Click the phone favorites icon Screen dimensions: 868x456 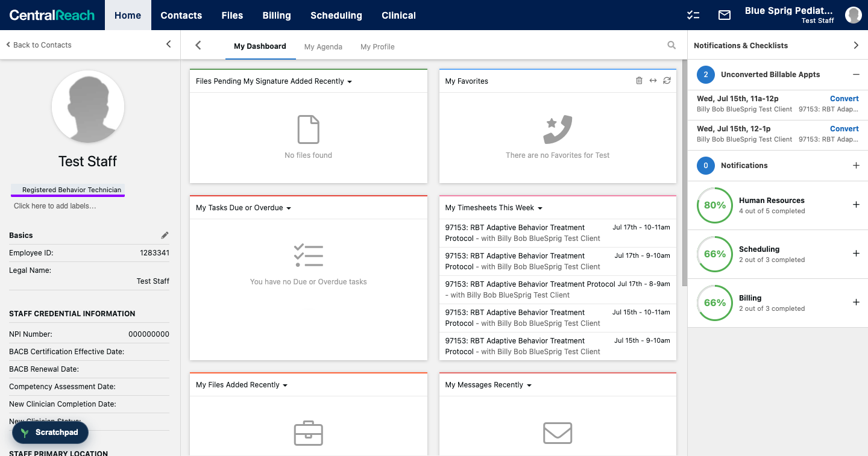tap(558, 130)
